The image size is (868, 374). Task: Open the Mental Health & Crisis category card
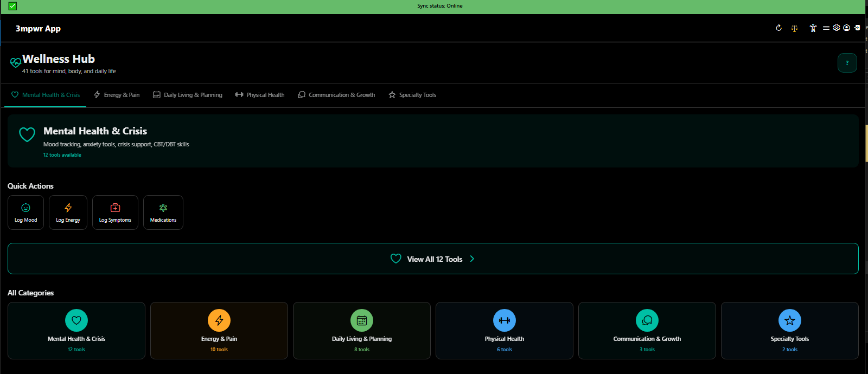coord(76,331)
